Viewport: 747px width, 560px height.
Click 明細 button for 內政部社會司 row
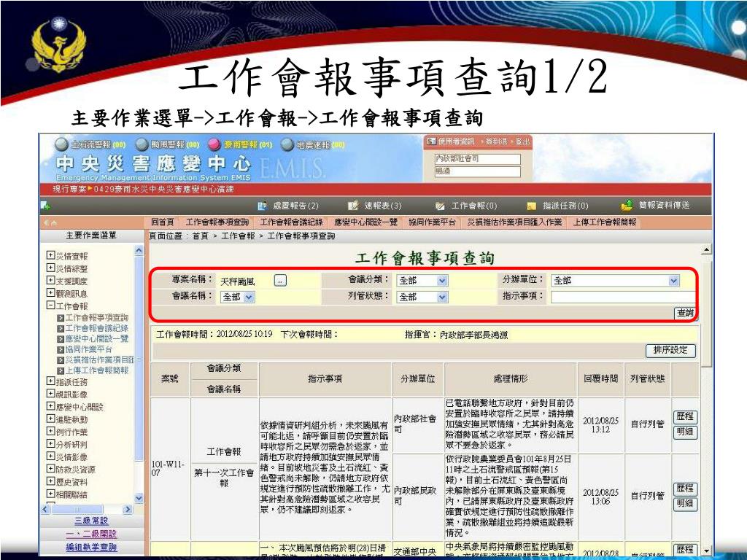tap(685, 432)
